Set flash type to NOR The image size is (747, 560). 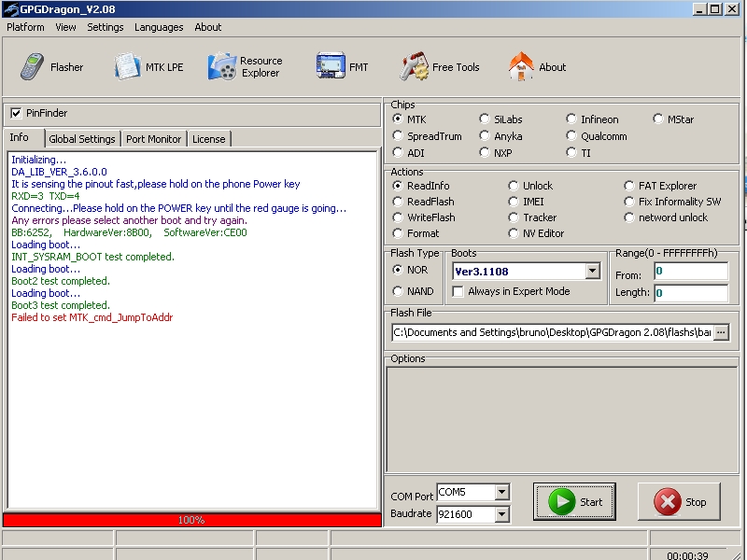[x=398, y=270]
